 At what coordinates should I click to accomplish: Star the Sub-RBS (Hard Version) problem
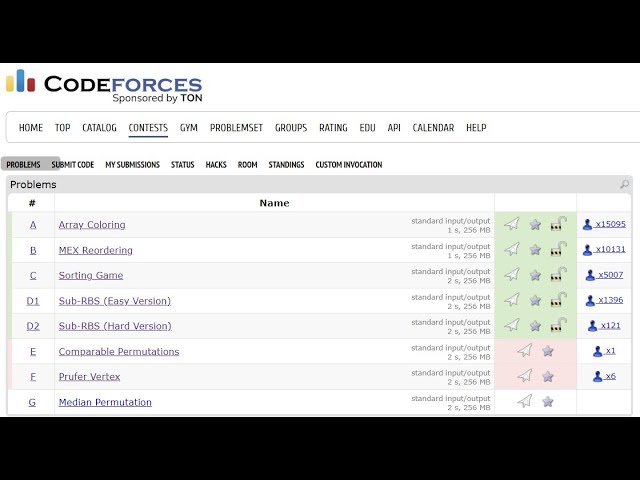click(x=535, y=326)
